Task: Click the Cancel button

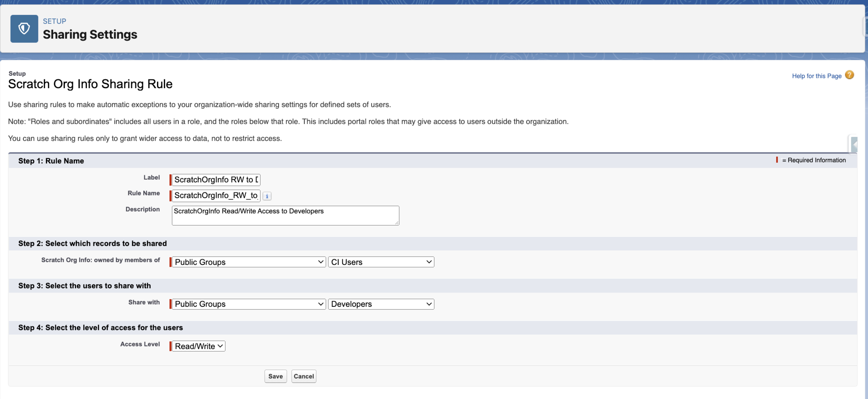Action: tap(303, 376)
